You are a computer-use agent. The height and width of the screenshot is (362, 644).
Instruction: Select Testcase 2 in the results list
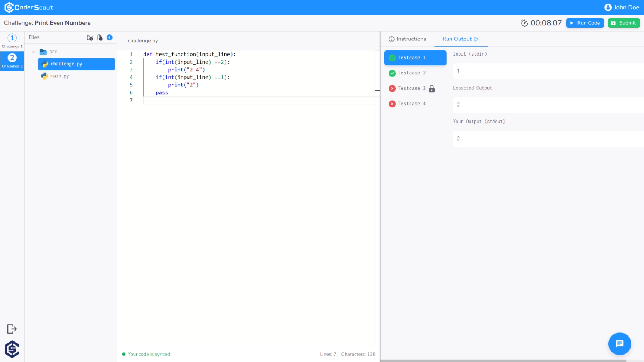click(411, 73)
